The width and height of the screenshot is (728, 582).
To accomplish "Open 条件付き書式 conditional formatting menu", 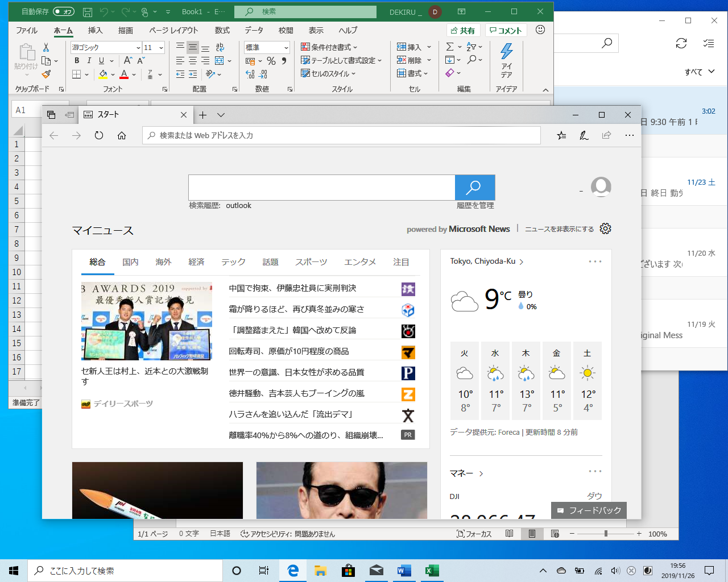I will [329, 47].
